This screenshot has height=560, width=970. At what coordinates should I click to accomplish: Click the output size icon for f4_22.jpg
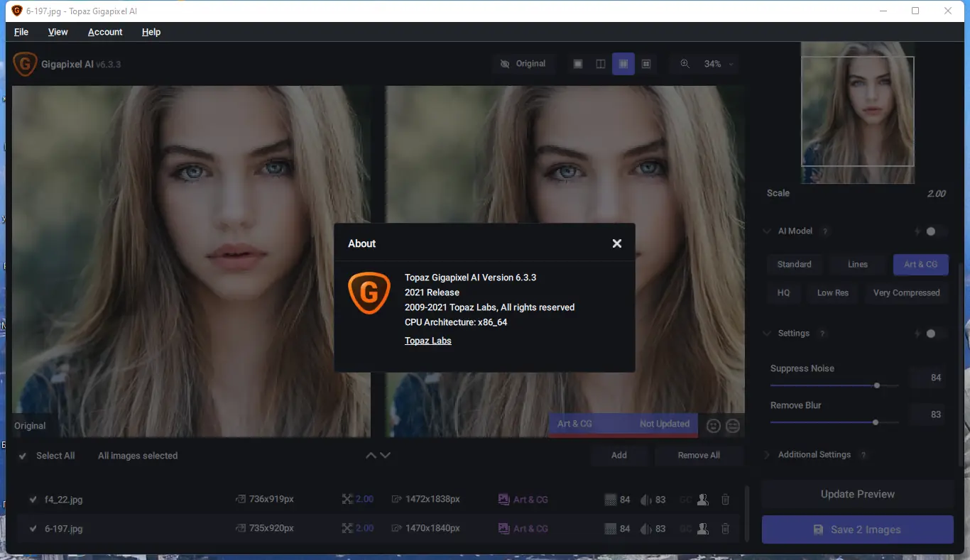coord(396,500)
